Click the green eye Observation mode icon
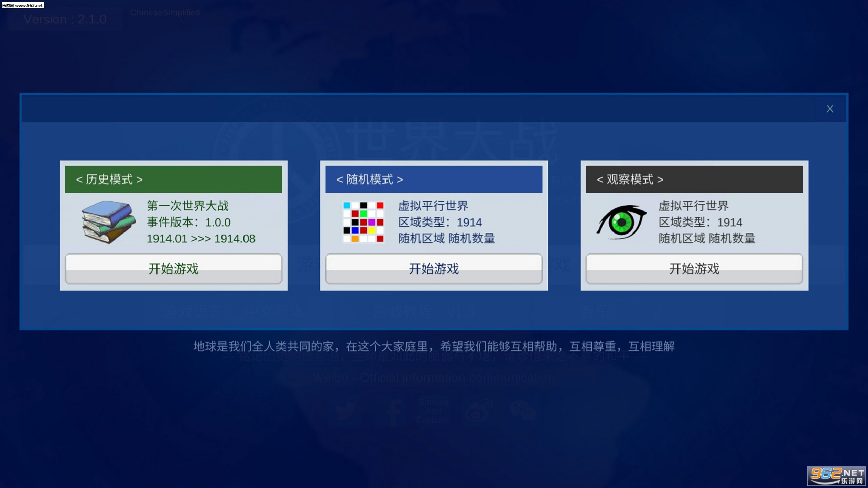Viewport: 868px width, 488px height. [x=621, y=222]
